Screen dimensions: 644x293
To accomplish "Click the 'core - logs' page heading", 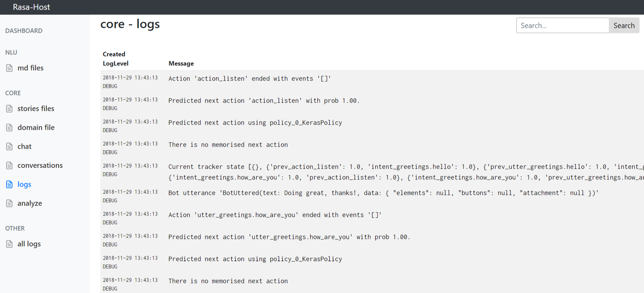I will point(130,24).
